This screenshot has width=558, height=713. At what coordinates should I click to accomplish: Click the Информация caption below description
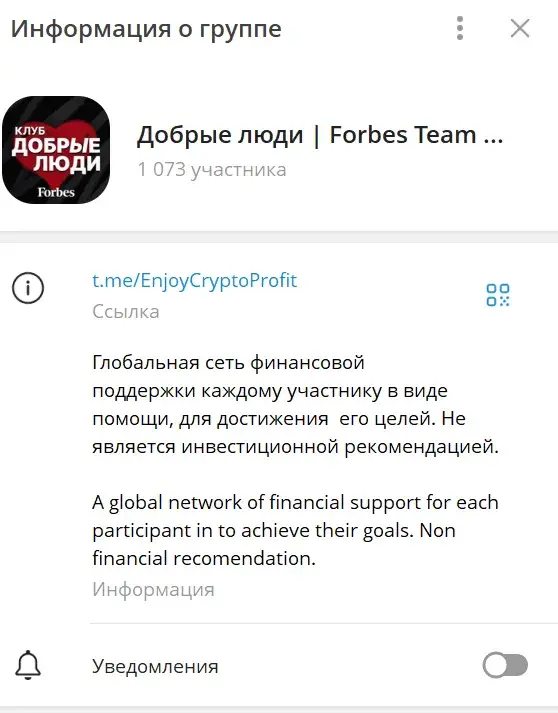pos(153,589)
